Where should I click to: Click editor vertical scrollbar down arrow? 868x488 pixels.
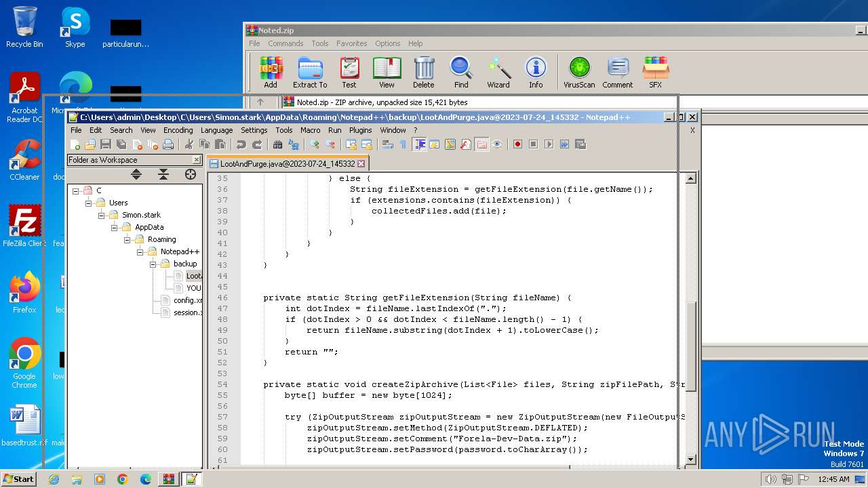(691, 460)
